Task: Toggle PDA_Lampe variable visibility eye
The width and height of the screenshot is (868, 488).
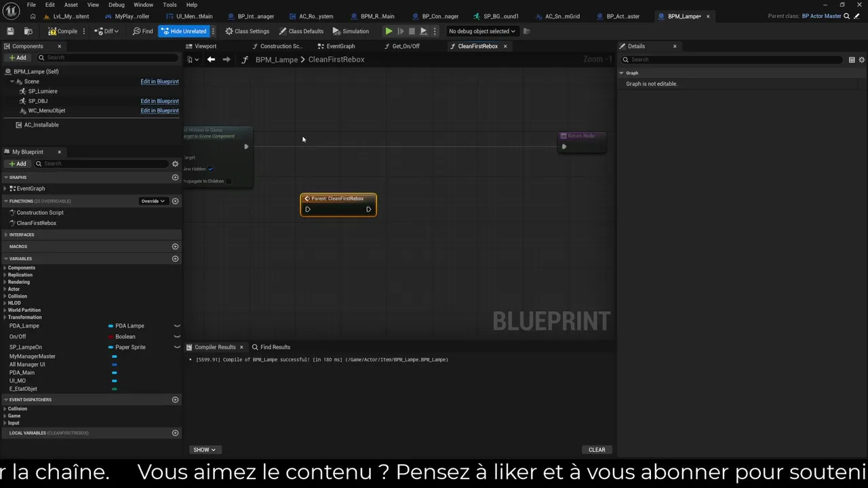Action: point(177,326)
